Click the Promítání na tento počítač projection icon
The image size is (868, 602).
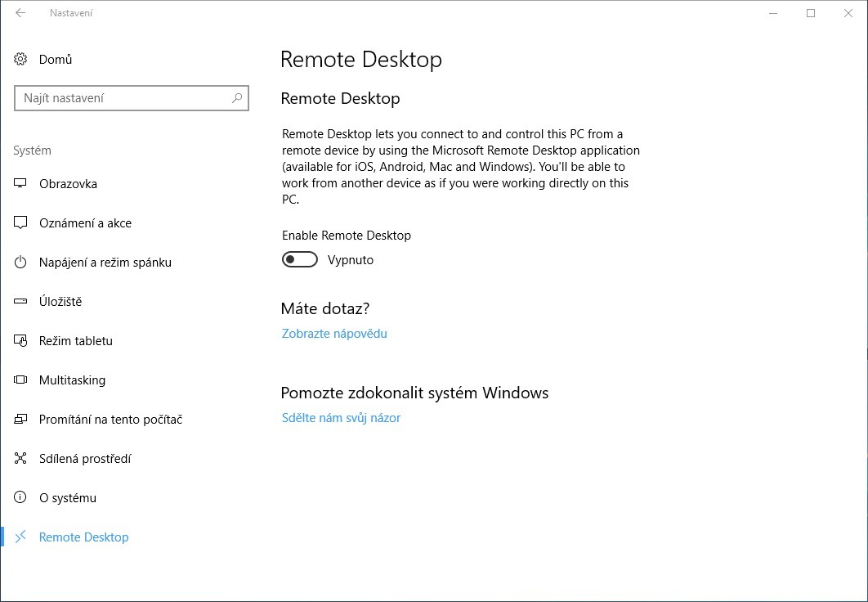(x=20, y=419)
